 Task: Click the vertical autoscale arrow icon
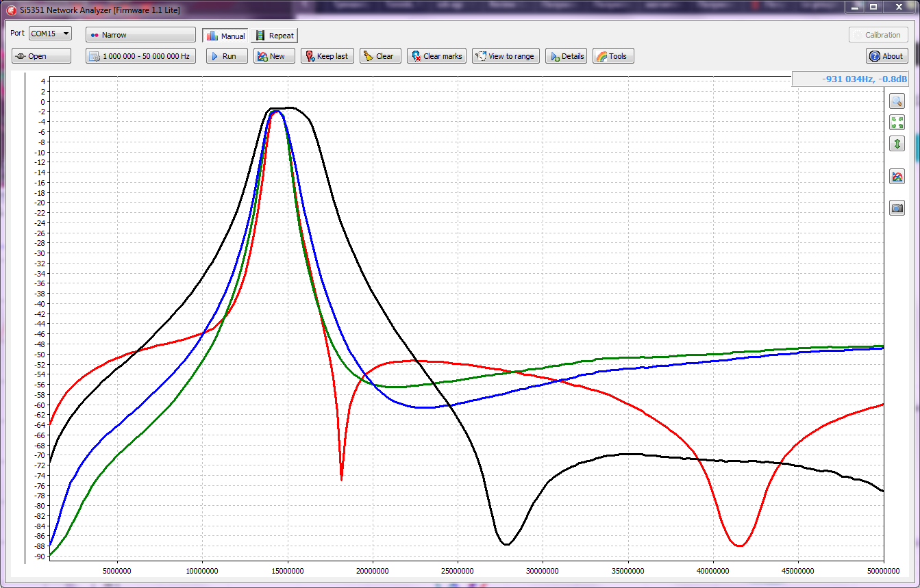[x=897, y=144]
